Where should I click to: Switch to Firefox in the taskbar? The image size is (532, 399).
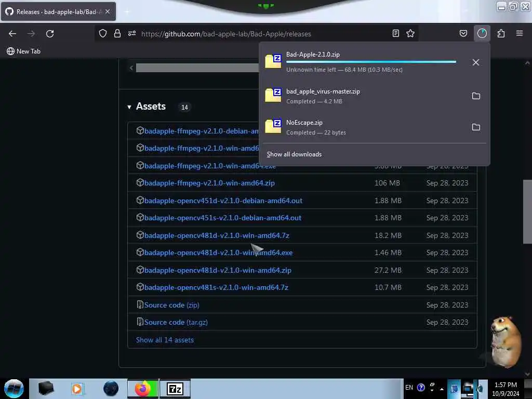143,389
